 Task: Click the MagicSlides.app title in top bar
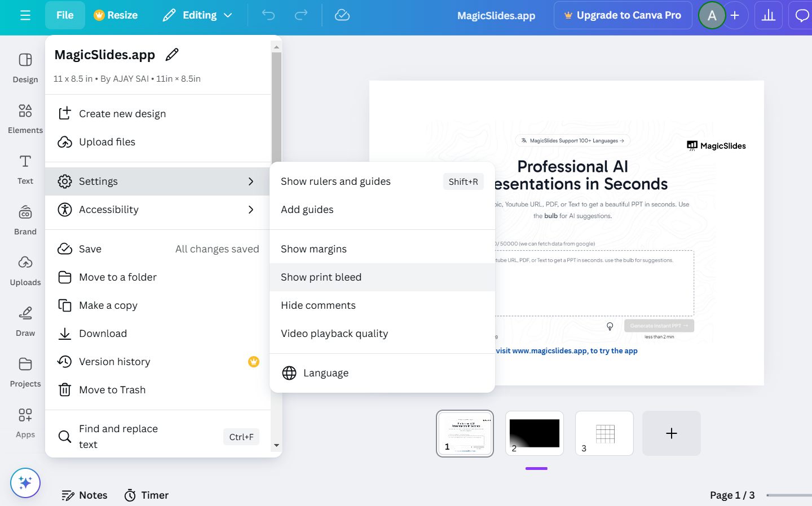click(x=496, y=16)
